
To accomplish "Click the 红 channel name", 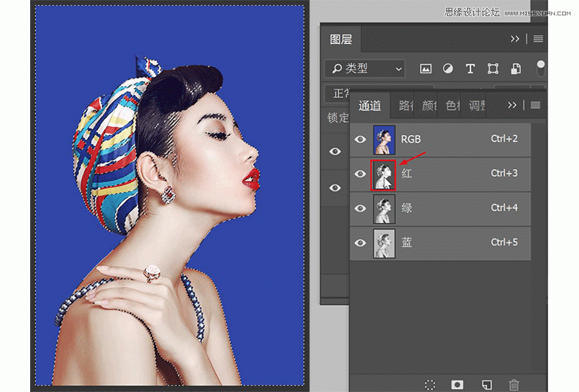I will [407, 174].
